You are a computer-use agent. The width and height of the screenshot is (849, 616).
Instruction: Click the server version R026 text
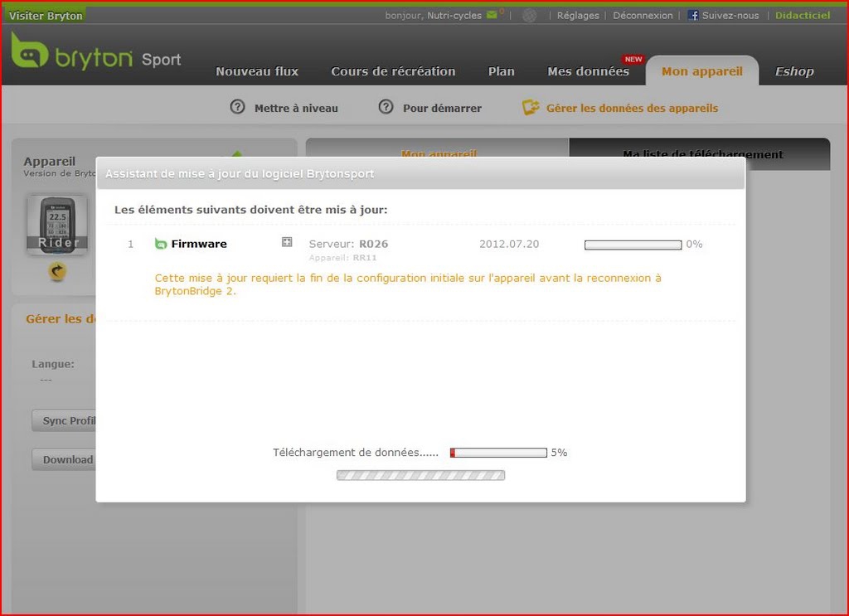[x=374, y=244]
